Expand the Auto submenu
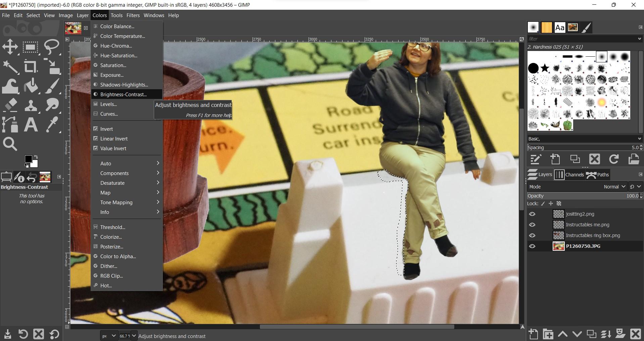This screenshot has height=341, width=644. coord(127,164)
